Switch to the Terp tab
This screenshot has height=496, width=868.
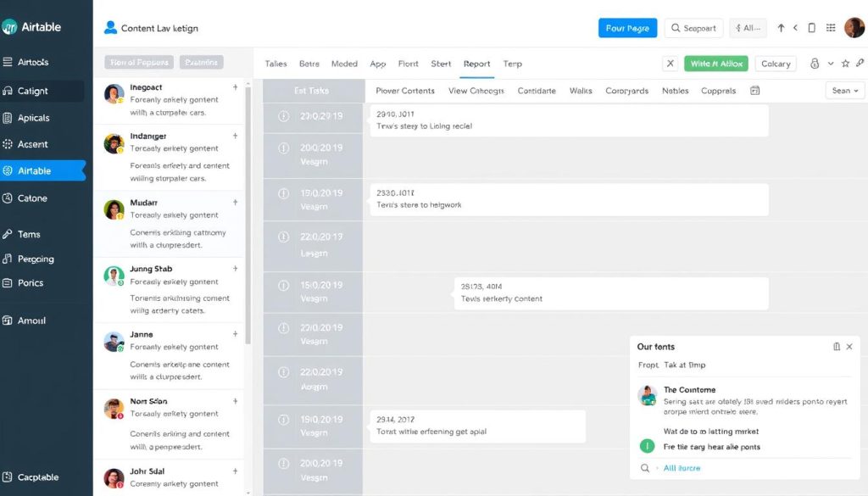point(512,64)
